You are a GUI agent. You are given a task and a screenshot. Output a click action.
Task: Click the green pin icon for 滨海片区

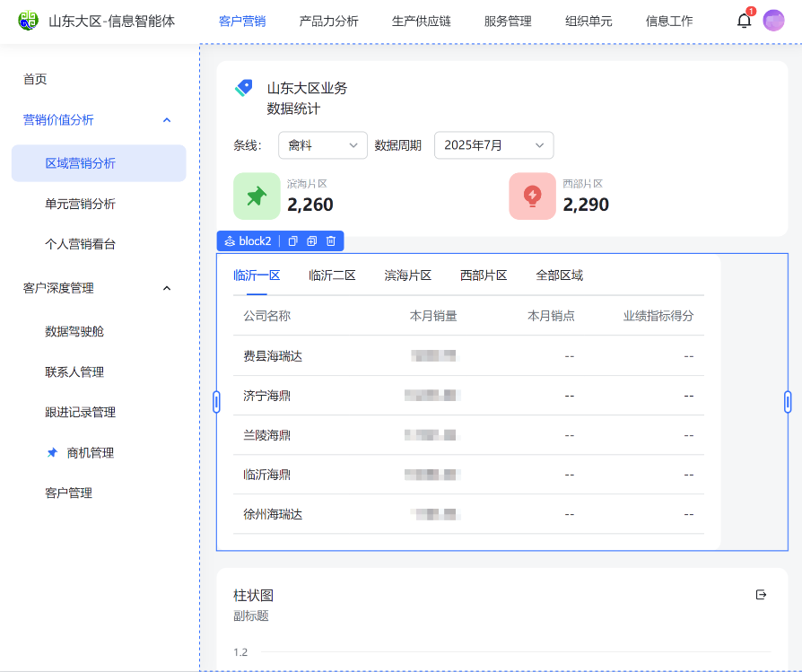[x=257, y=196]
